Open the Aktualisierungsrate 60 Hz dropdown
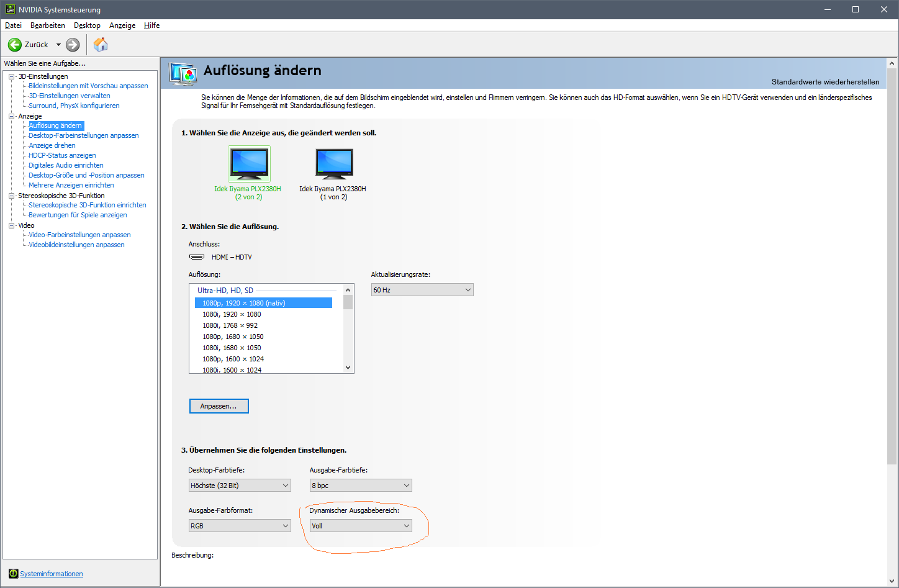The height and width of the screenshot is (588, 899). (422, 290)
